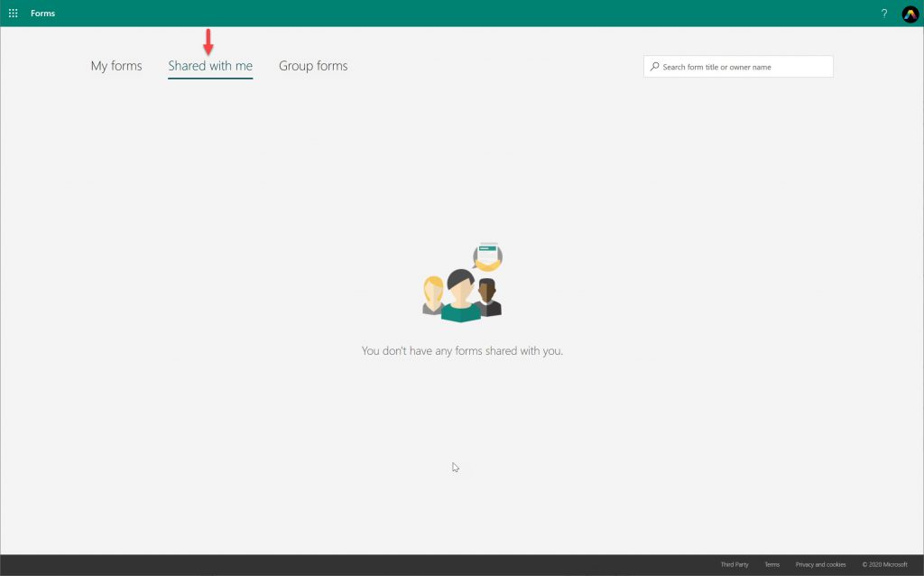
Task: Open the app launcher waffle icon
Action: click(x=13, y=13)
